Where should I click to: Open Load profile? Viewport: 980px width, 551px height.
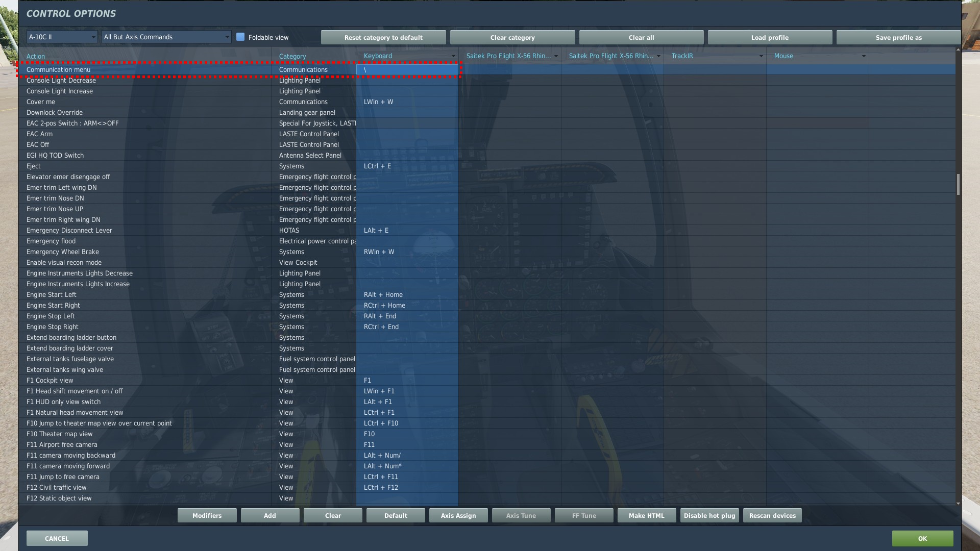(x=770, y=37)
